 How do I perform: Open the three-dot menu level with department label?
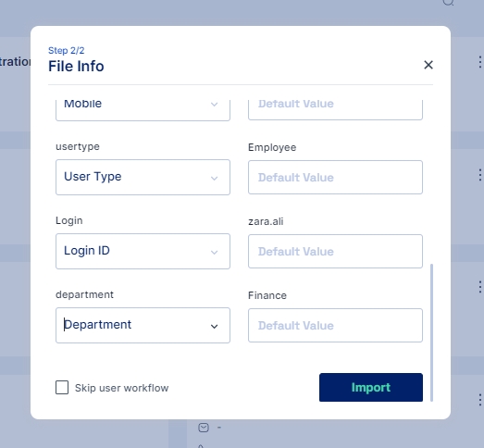coord(479,287)
